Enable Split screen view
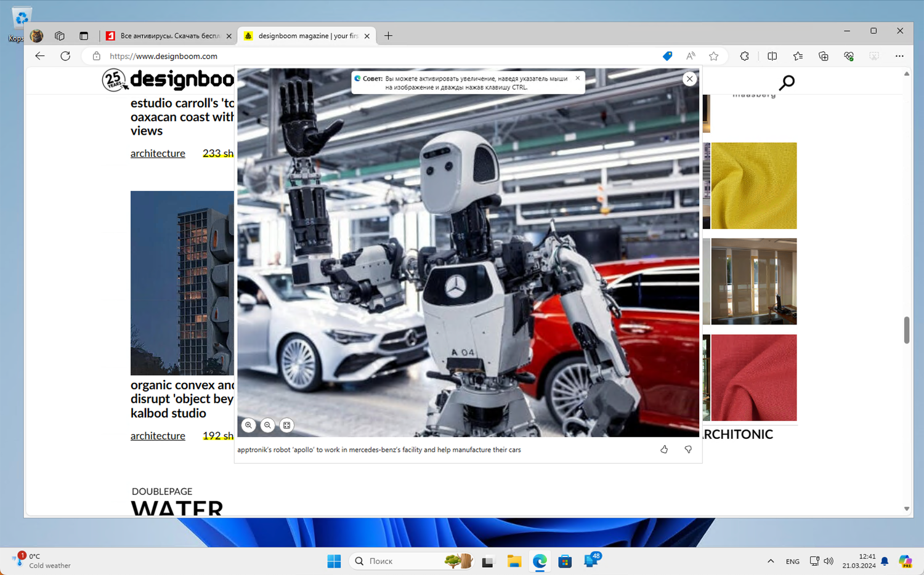This screenshot has width=924, height=575. pyautogui.click(x=772, y=56)
